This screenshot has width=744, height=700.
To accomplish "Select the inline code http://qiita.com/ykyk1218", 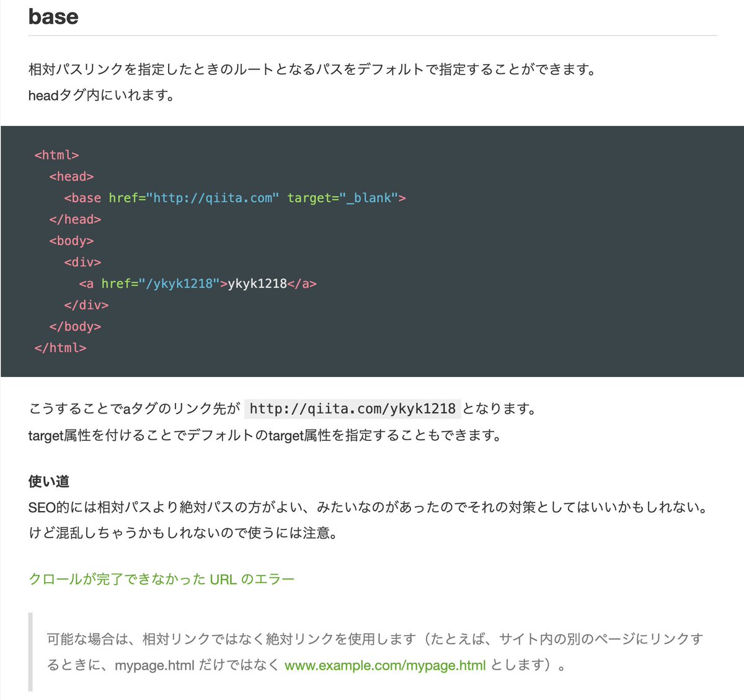I will pyautogui.click(x=352, y=409).
